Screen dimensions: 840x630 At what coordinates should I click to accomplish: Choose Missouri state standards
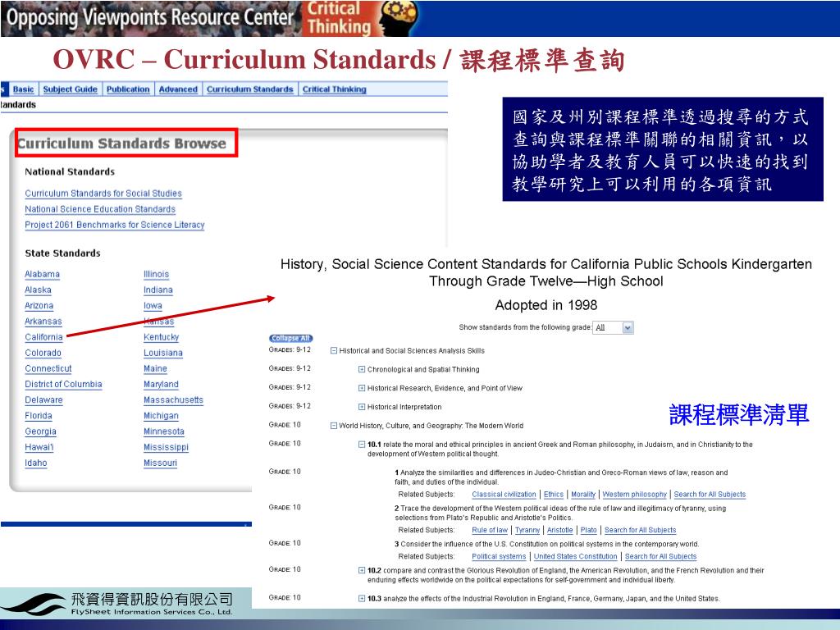[x=160, y=463]
